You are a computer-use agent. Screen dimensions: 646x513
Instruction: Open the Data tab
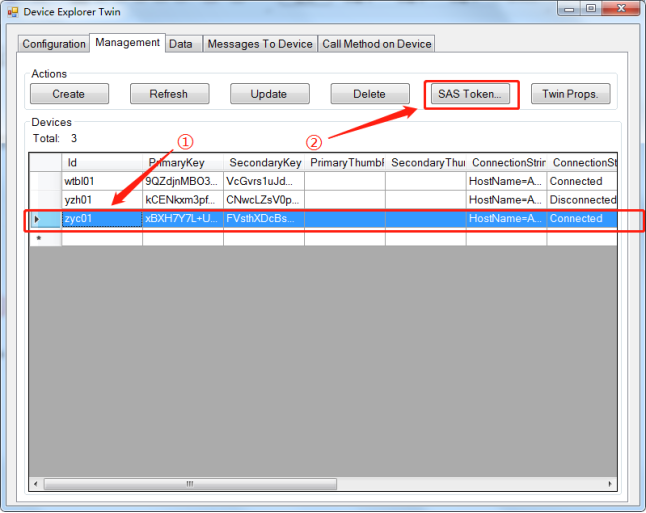(181, 44)
